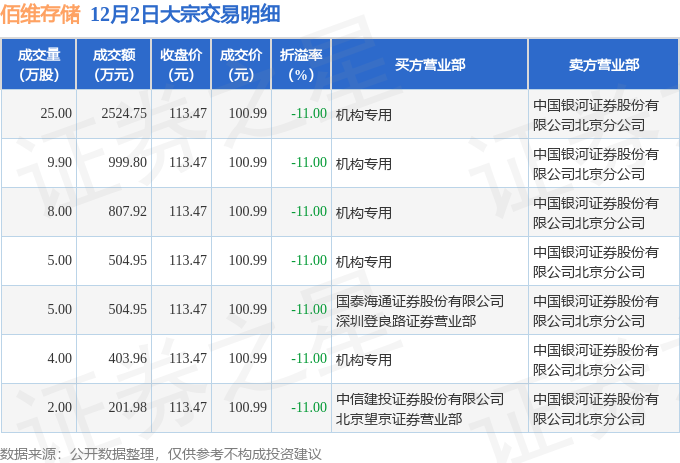Click the 504.95 amount in the 国泰海通 row
This screenshot has width=680, height=463.
click(128, 310)
